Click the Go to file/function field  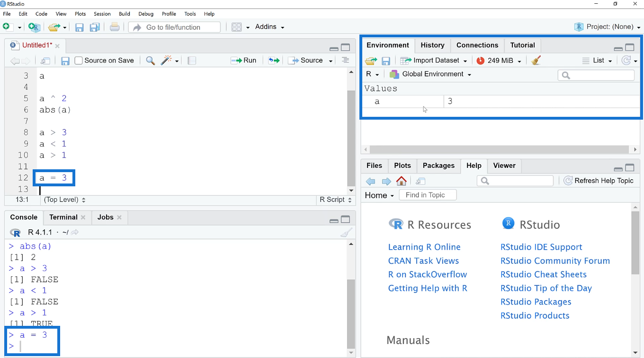click(x=174, y=27)
